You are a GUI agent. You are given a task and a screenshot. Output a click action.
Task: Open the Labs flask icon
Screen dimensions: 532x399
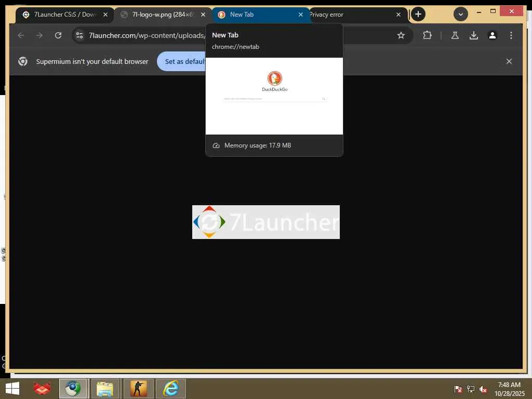tap(455, 35)
